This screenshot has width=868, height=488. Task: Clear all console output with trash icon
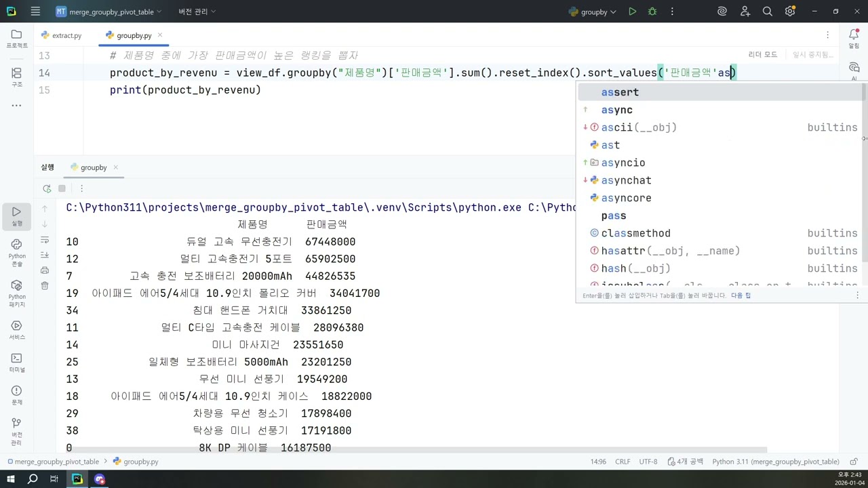point(45,285)
